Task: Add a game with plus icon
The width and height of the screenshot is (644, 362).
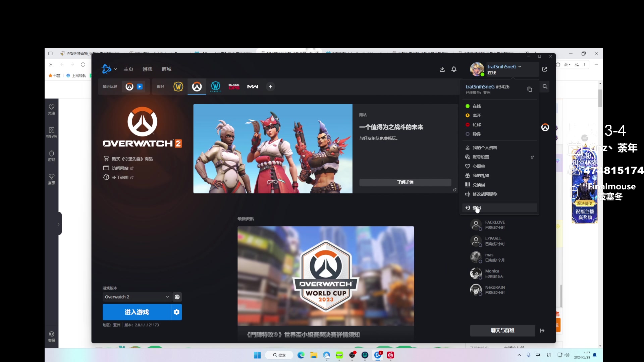Action: (x=270, y=87)
